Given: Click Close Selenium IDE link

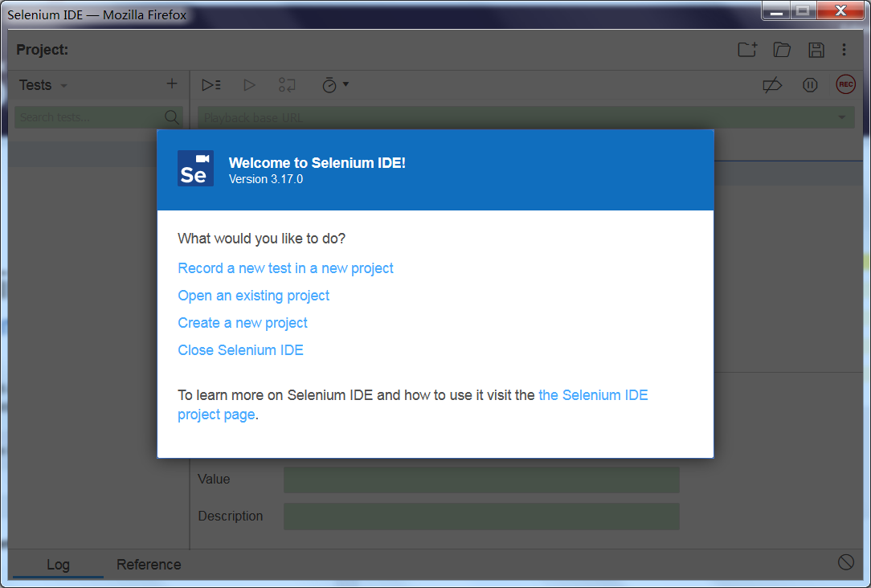Looking at the screenshot, I should coord(240,349).
